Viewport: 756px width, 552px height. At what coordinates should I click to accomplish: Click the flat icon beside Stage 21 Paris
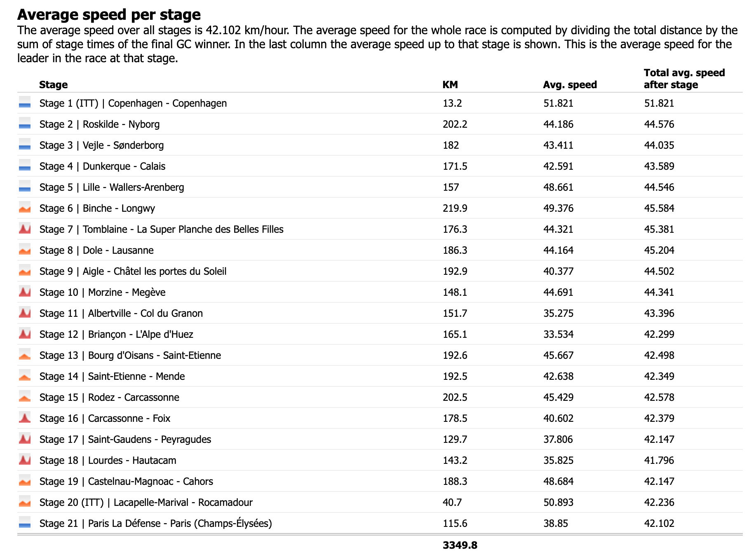tap(25, 523)
